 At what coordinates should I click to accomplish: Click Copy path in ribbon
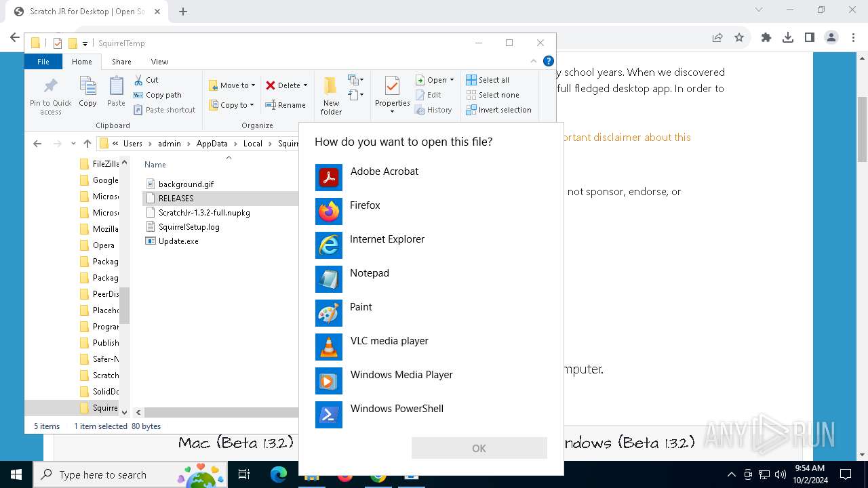pyautogui.click(x=157, y=95)
